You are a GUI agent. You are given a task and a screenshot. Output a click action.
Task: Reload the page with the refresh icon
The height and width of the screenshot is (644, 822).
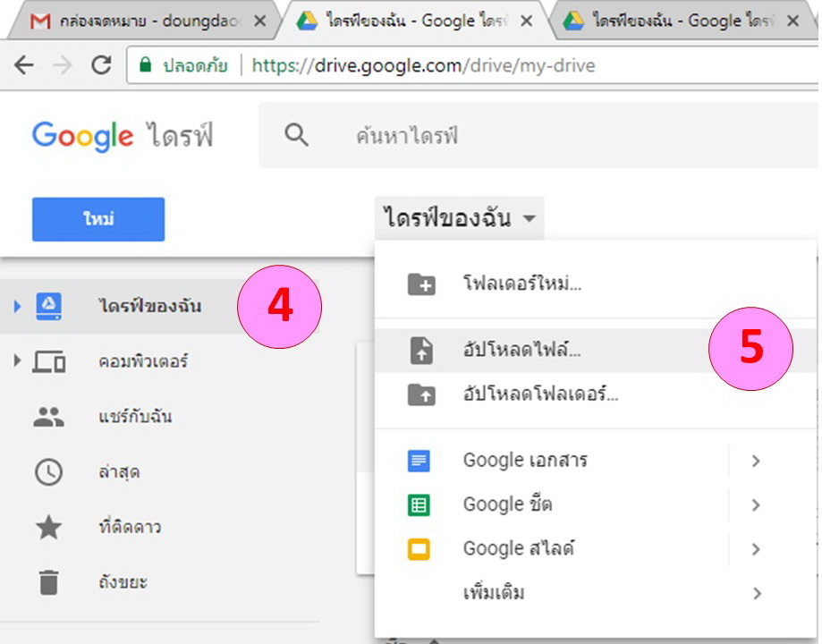pyautogui.click(x=101, y=65)
